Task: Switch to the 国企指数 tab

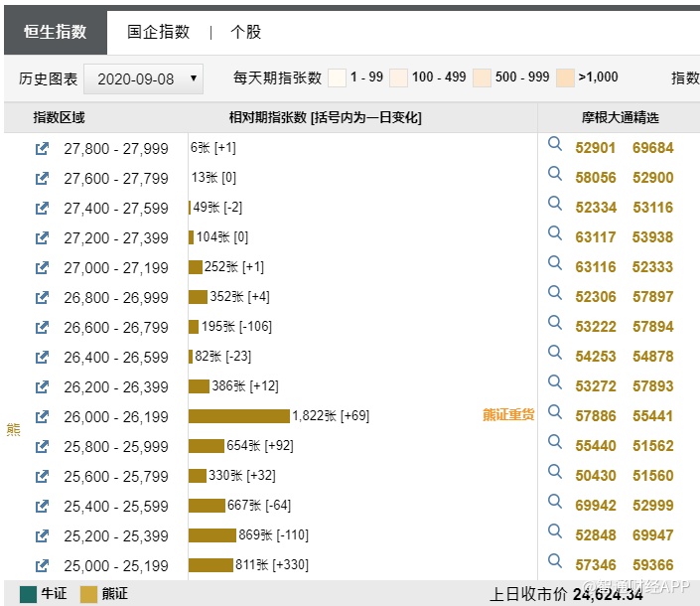Action: (158, 32)
